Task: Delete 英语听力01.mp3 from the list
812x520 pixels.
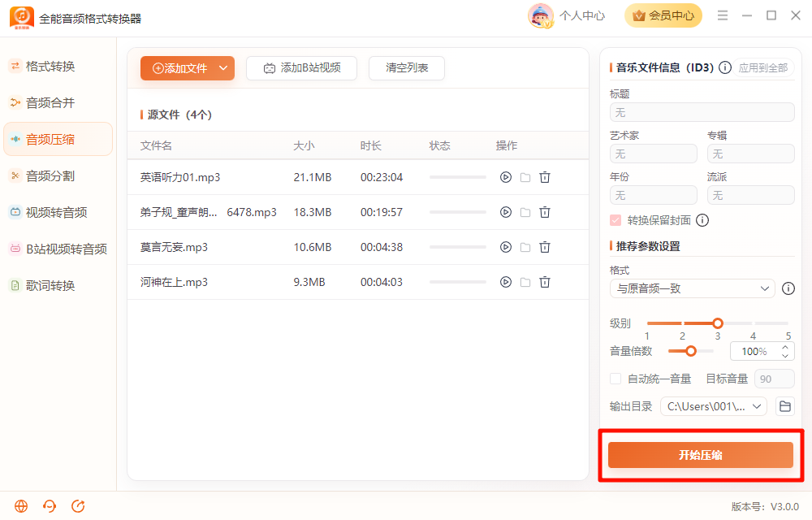Action: pyautogui.click(x=545, y=177)
